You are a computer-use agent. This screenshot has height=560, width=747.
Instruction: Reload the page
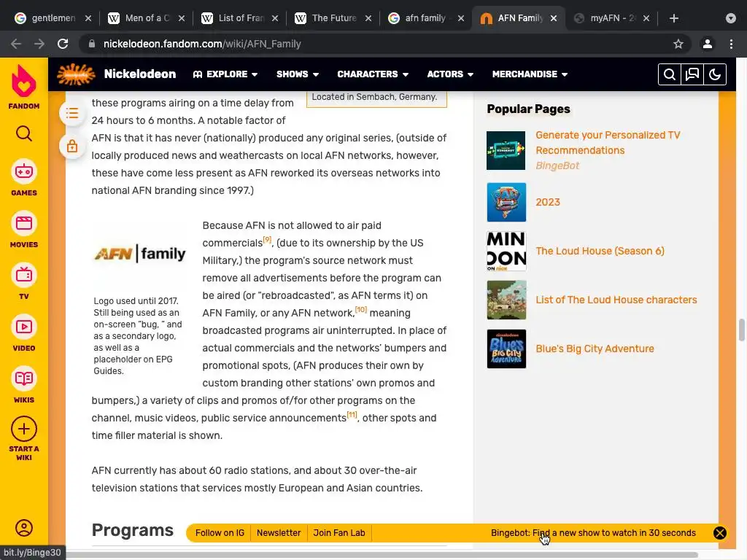[x=63, y=44]
